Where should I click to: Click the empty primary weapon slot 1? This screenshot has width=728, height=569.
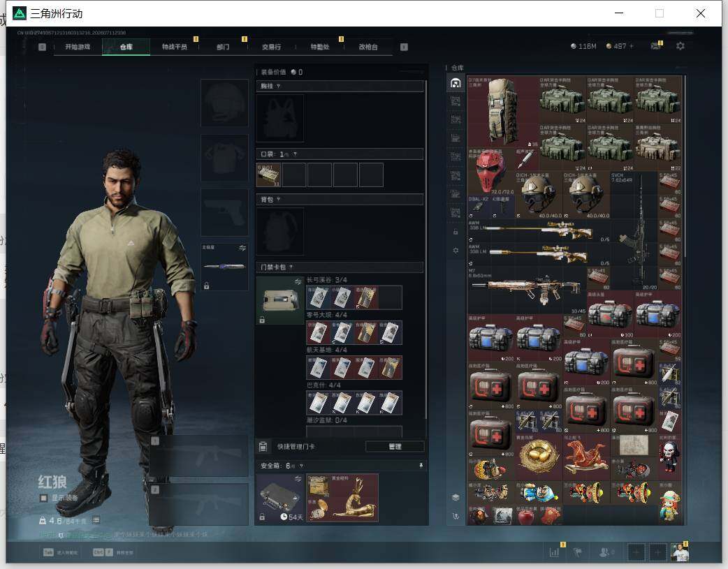[198, 456]
